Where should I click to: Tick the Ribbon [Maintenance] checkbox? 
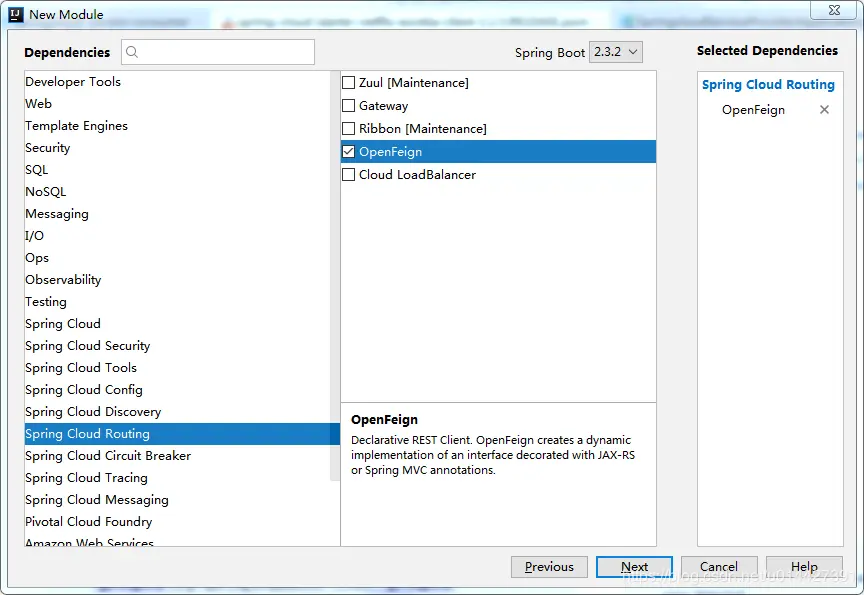348,128
